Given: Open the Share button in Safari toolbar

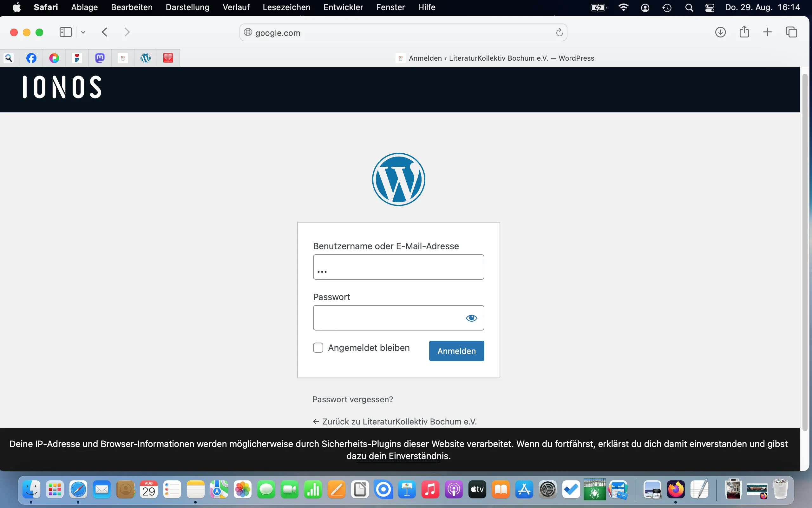Looking at the screenshot, I should (x=744, y=32).
